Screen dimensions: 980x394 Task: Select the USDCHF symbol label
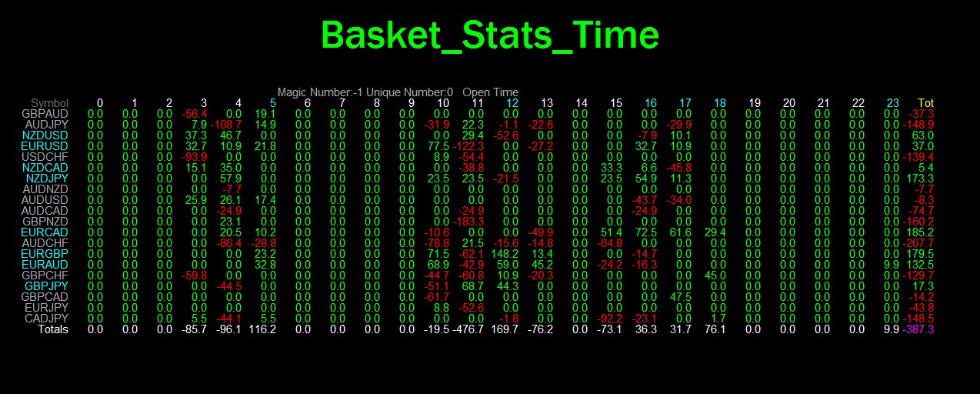45,157
